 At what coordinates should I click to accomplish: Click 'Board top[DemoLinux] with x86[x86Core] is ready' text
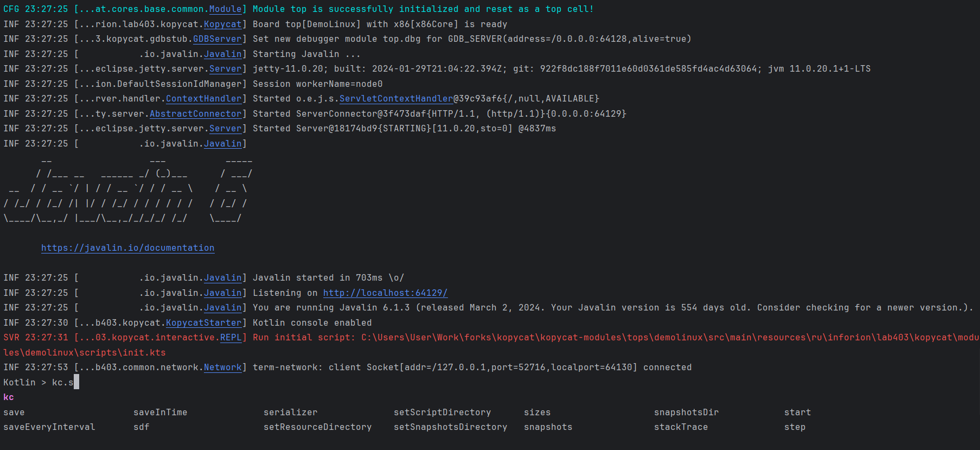380,24
